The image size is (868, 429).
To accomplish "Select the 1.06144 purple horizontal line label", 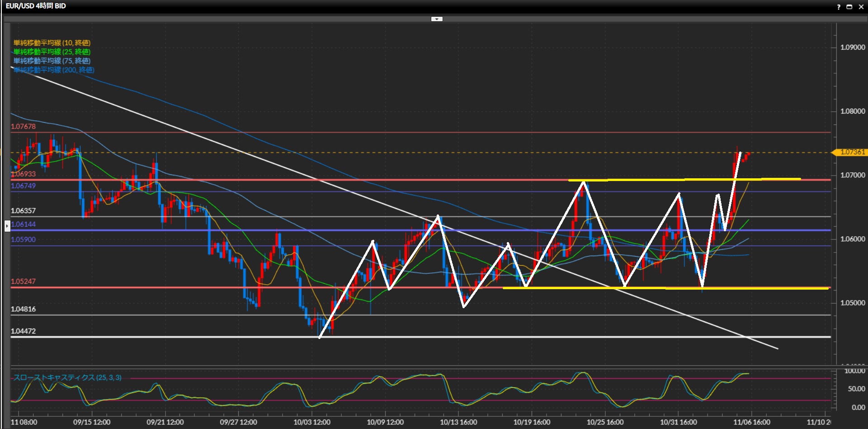I will coord(23,224).
